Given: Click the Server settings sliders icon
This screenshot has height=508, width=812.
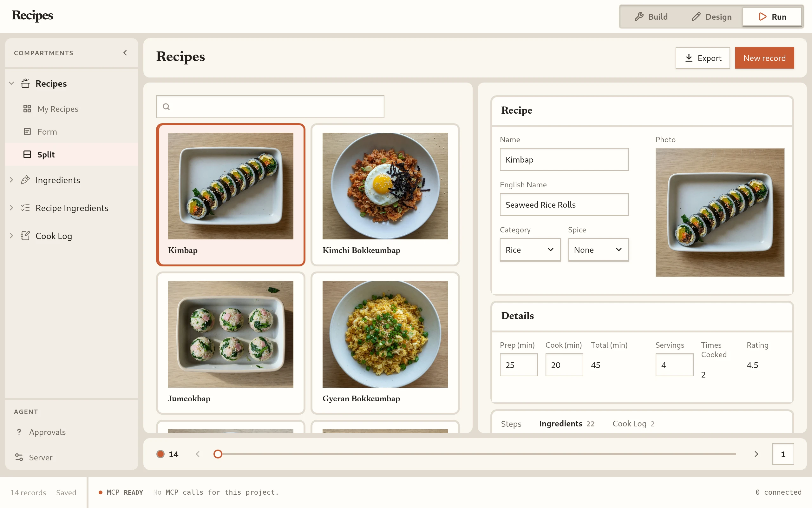Looking at the screenshot, I should coord(19,457).
